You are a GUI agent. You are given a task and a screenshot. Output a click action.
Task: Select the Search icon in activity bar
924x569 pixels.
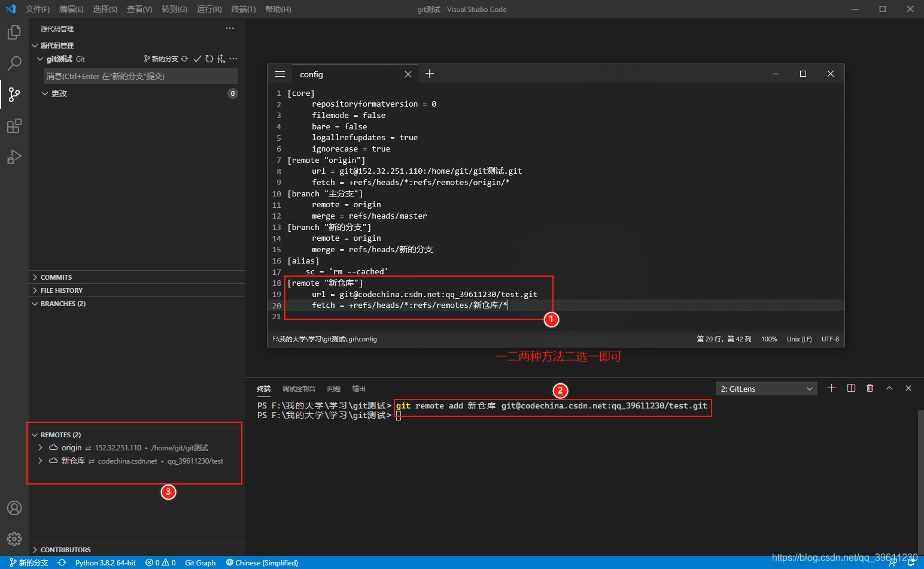pos(14,63)
